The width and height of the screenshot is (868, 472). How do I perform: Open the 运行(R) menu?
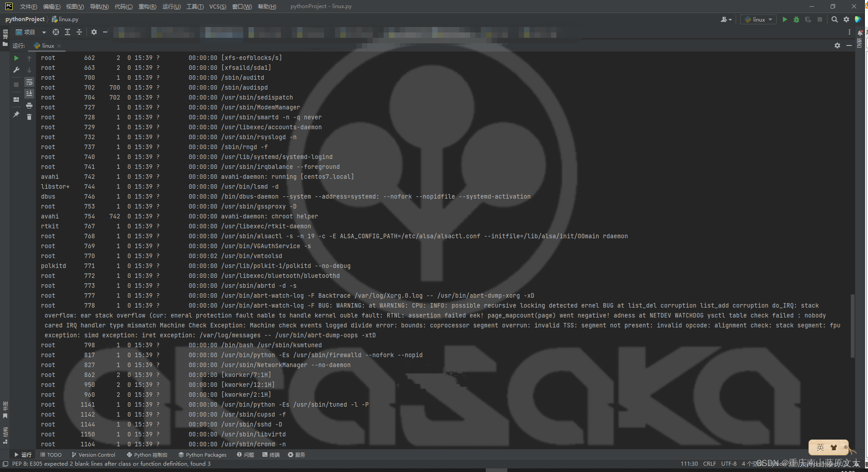click(171, 6)
